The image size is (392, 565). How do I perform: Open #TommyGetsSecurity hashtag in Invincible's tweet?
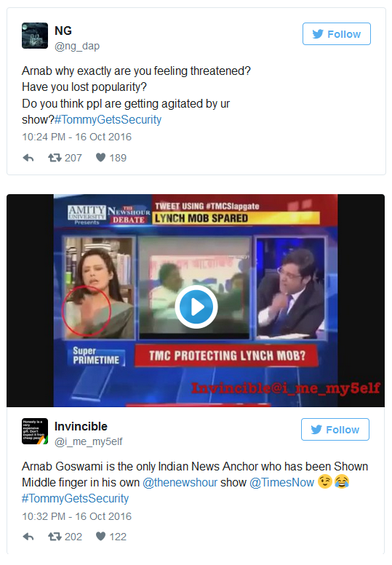point(76,498)
